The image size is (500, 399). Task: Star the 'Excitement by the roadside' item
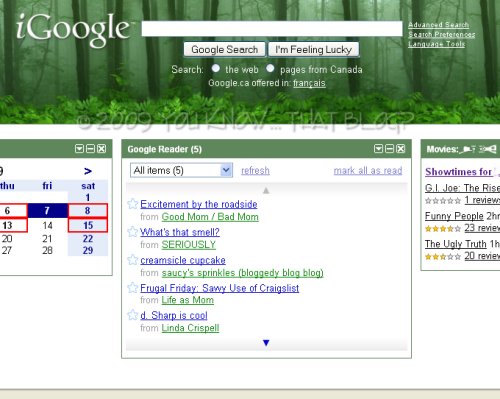point(133,204)
